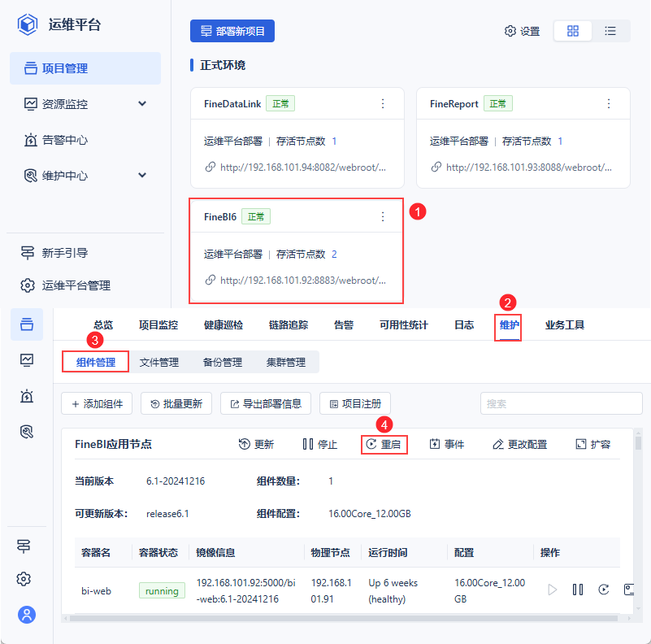Viewport: 651px width, 644px height.
Task: Click the 运维平台 logo icon
Action: tap(28, 24)
